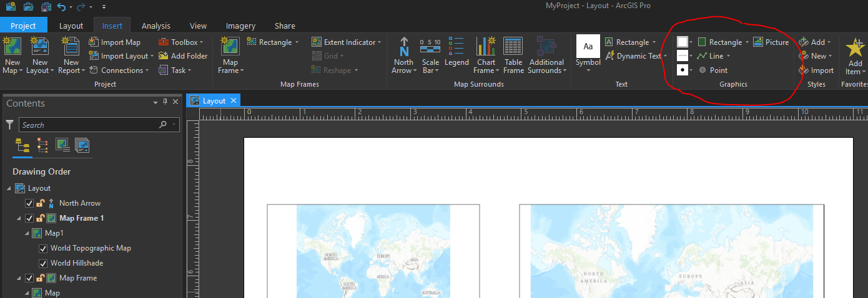The height and width of the screenshot is (298, 868).
Task: Open the Project tab
Action: click(x=23, y=26)
